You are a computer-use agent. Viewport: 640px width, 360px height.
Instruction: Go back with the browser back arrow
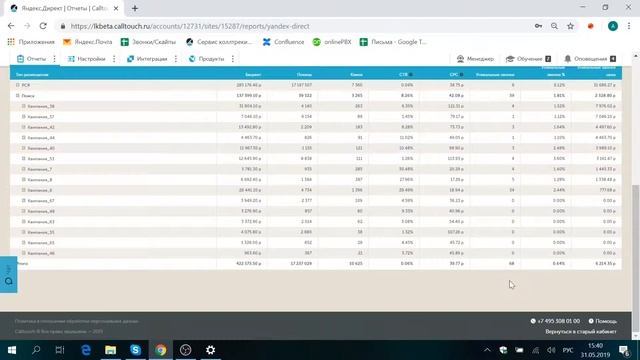(11, 26)
